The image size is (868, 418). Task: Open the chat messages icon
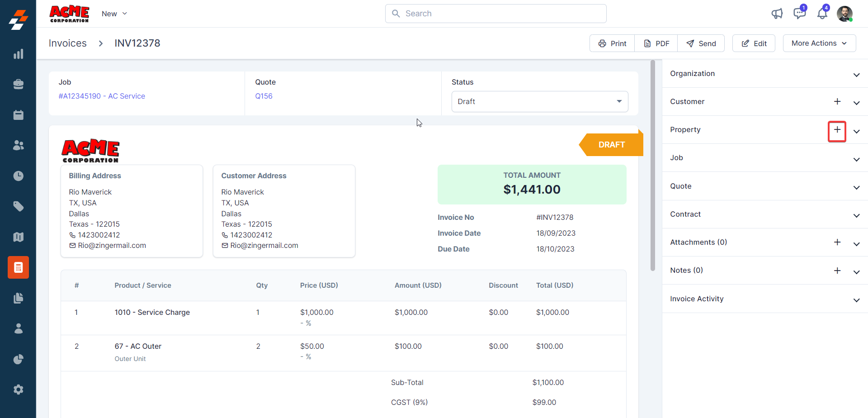click(x=799, y=14)
